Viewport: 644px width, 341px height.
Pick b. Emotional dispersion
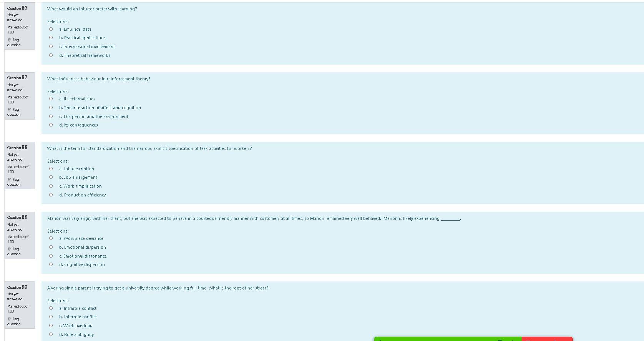(x=51, y=247)
